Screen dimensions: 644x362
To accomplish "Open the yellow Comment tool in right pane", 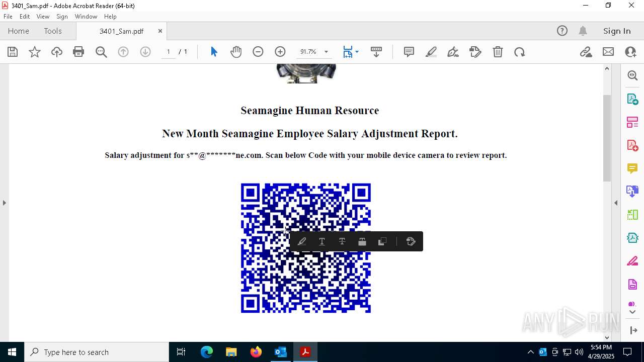I will tap(632, 168).
